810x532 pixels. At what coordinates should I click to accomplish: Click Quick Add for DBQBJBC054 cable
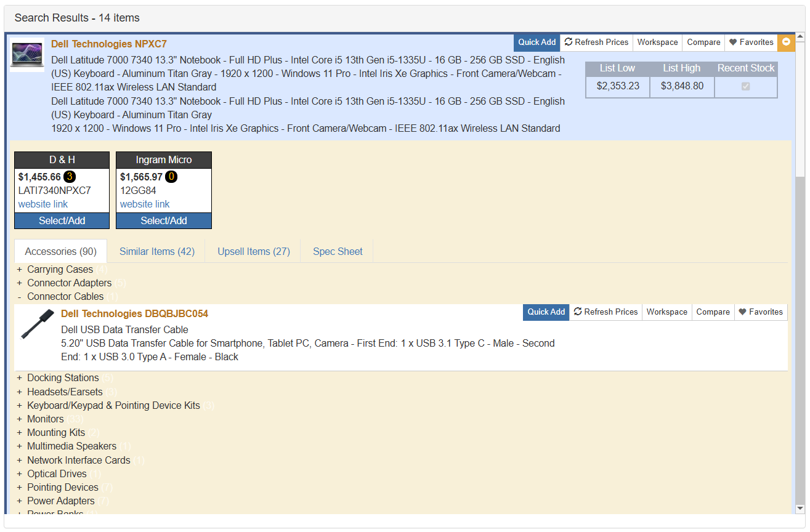(x=546, y=312)
